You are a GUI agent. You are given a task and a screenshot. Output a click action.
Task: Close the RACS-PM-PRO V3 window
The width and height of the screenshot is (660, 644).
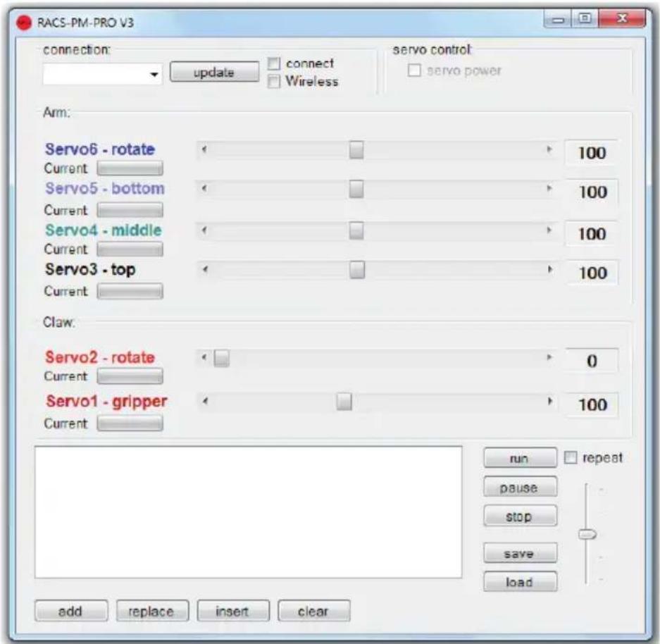tap(622, 18)
